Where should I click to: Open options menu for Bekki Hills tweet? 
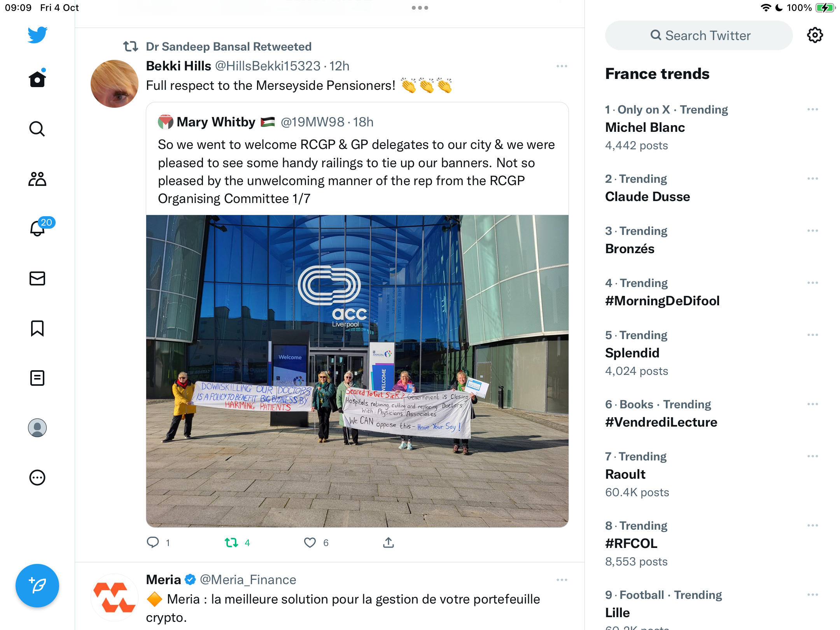click(x=562, y=66)
